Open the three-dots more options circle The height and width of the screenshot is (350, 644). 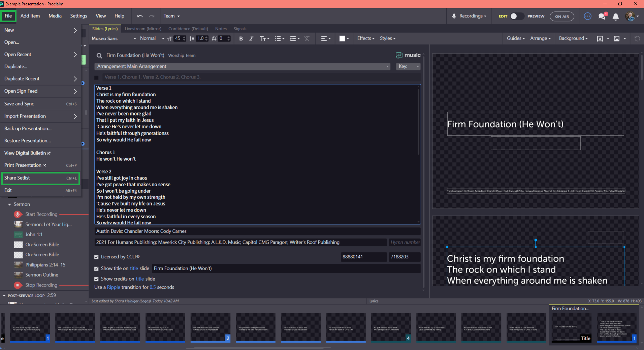(x=588, y=16)
